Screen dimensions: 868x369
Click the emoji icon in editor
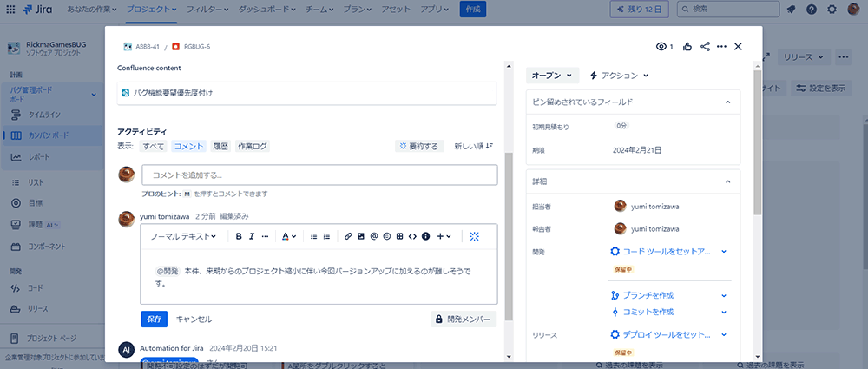(387, 236)
